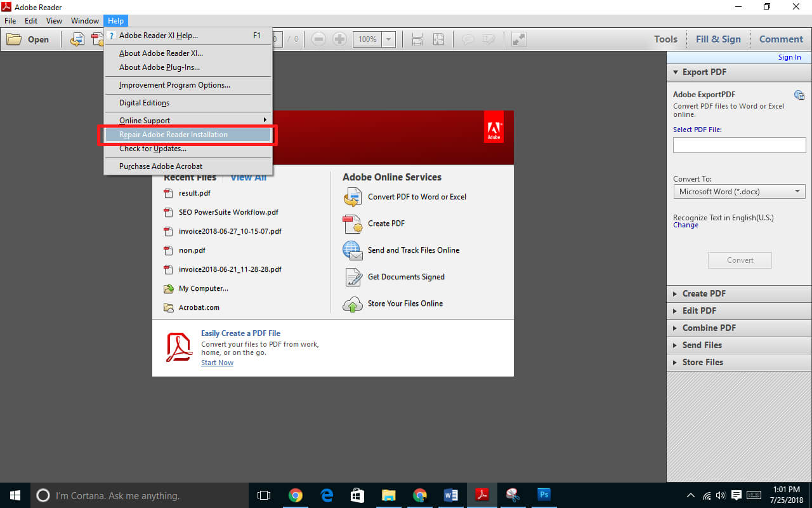Image resolution: width=812 pixels, height=508 pixels.
Task: Open the Windows Start menu
Action: [15, 495]
